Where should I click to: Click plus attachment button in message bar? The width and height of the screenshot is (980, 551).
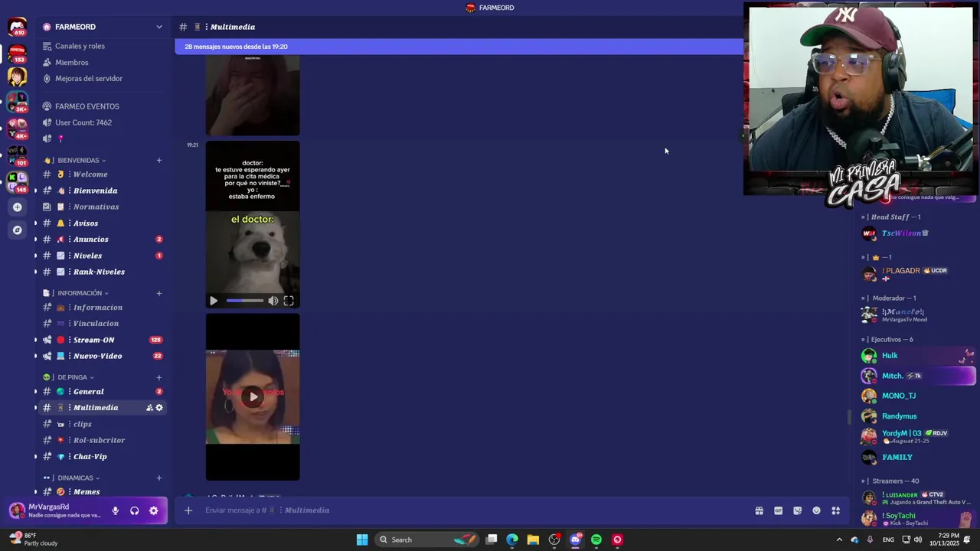click(x=188, y=510)
